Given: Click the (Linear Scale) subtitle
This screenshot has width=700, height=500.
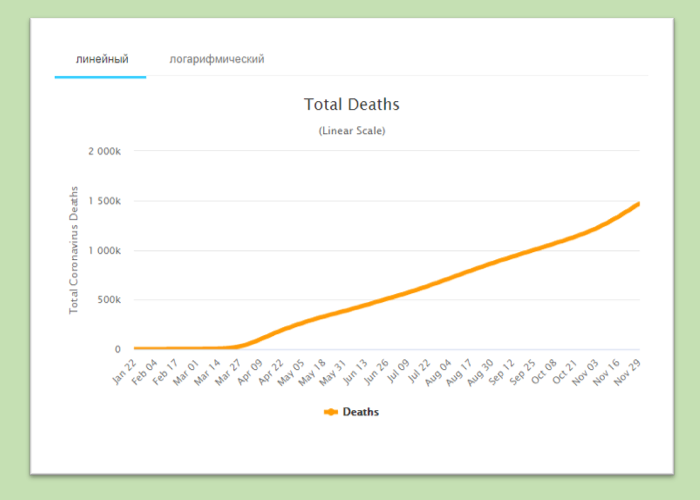Looking at the screenshot, I should click(351, 131).
